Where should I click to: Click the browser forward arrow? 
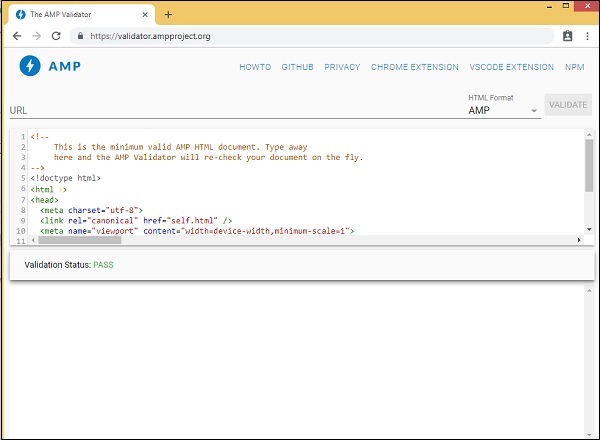coord(37,35)
